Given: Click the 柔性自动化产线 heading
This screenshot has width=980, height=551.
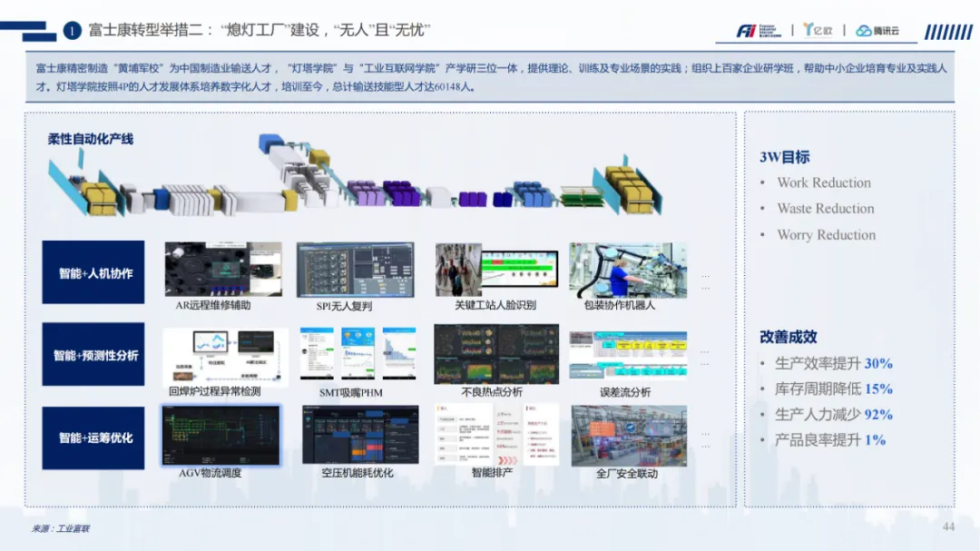Looking at the screenshot, I should click(91, 139).
